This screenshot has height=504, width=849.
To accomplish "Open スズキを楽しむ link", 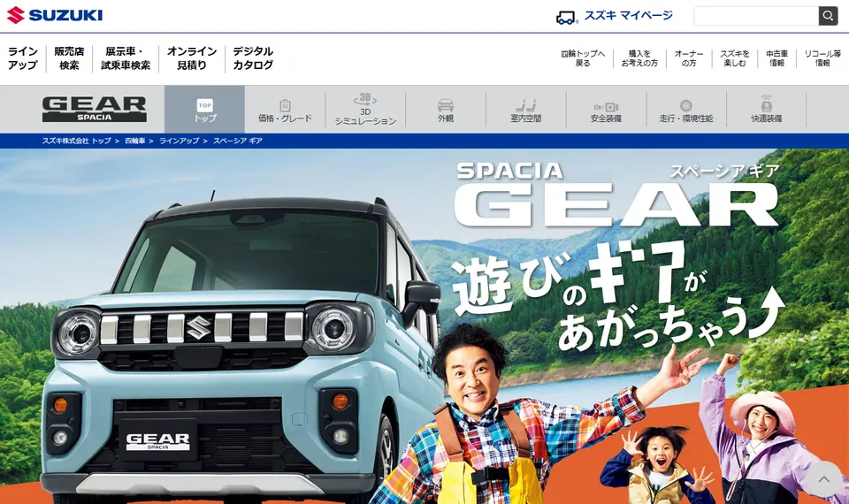I will click(734, 58).
